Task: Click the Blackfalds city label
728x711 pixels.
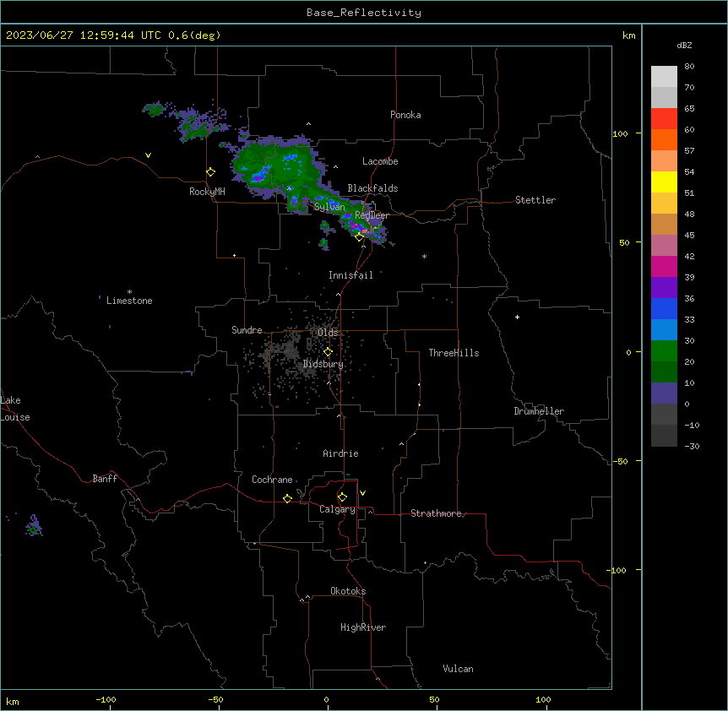Action: pyautogui.click(x=372, y=188)
